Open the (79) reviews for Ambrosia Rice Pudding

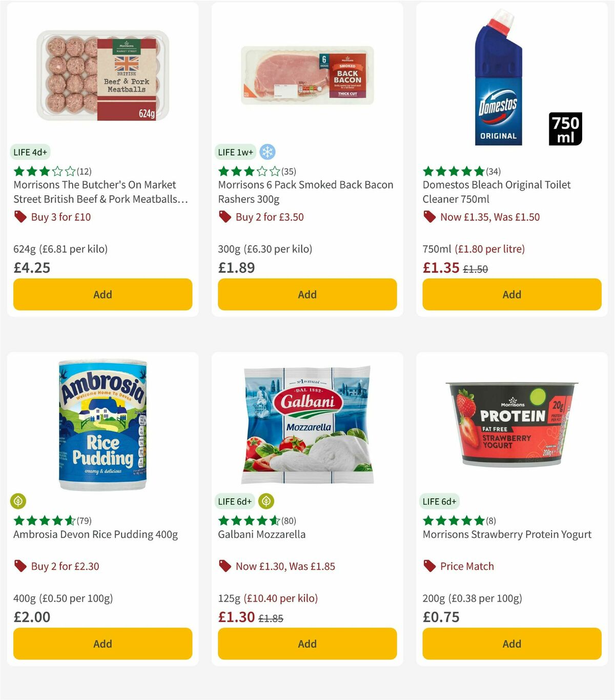coord(84,521)
